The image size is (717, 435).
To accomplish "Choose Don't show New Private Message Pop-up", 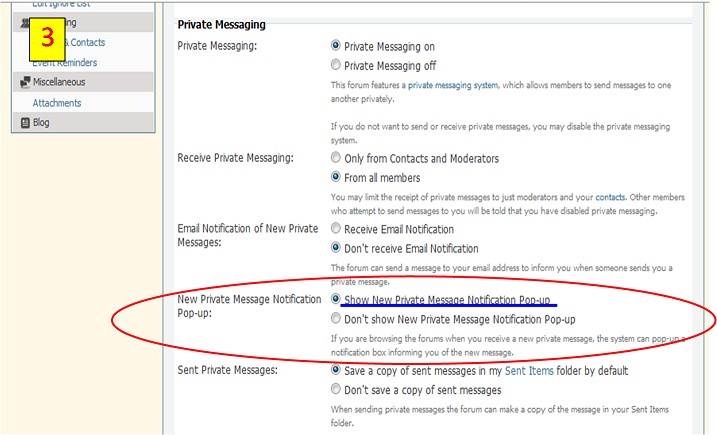I will [x=335, y=319].
